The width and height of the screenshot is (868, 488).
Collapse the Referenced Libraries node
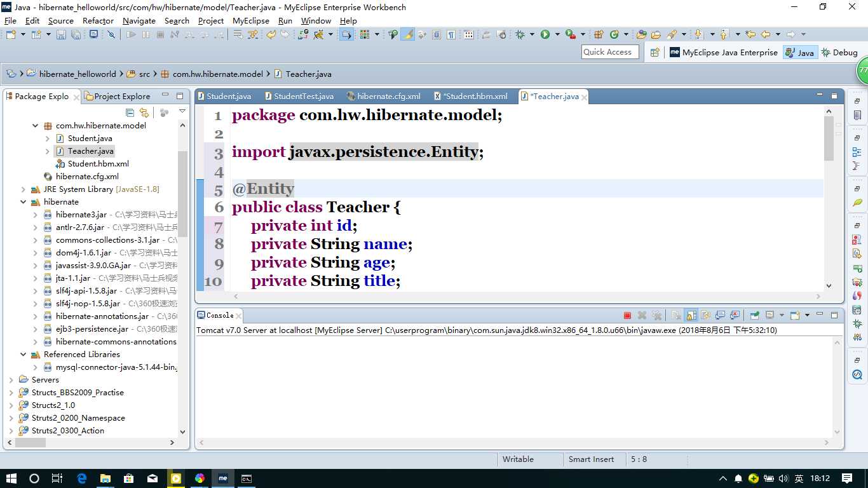click(x=24, y=354)
